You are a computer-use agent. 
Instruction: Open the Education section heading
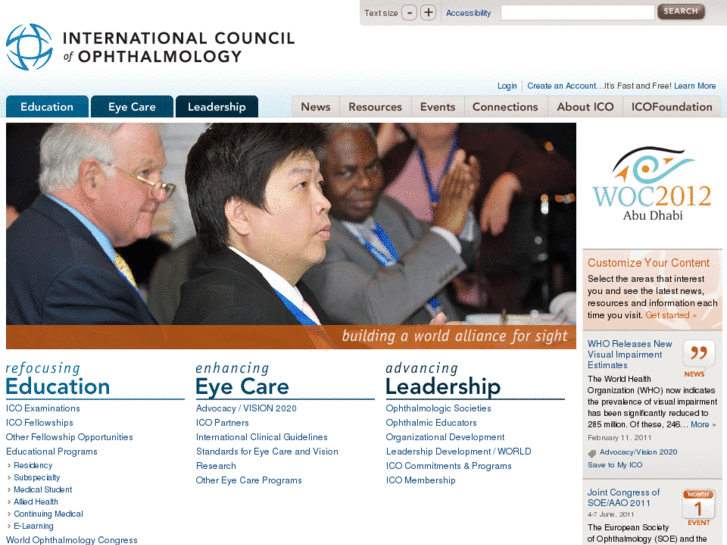tap(57, 386)
